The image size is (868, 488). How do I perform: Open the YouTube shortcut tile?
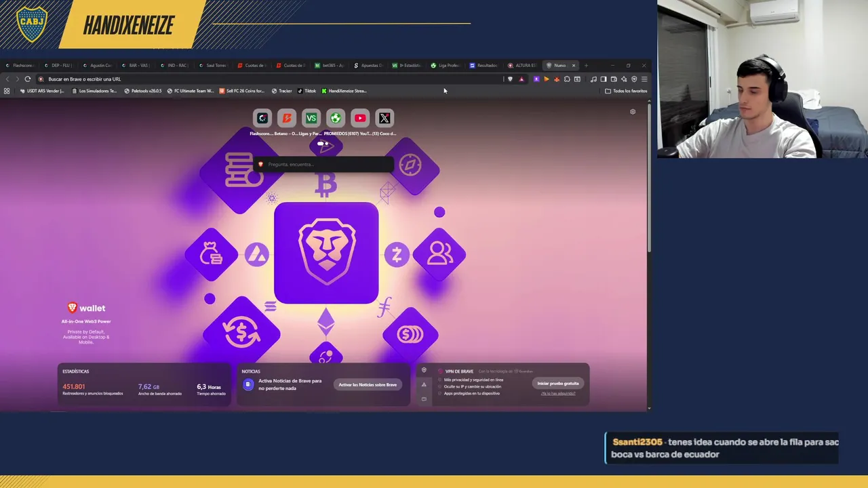tap(360, 118)
